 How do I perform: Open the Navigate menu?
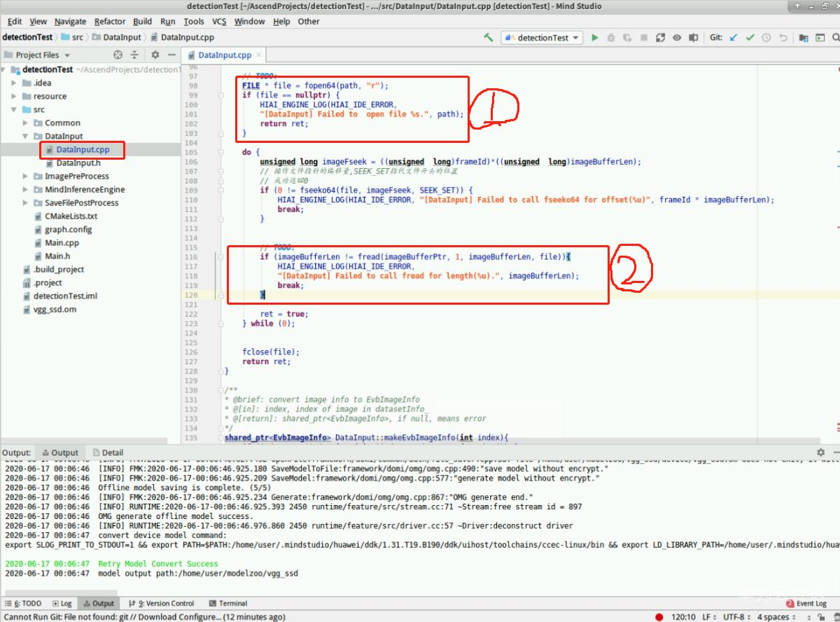[x=70, y=22]
